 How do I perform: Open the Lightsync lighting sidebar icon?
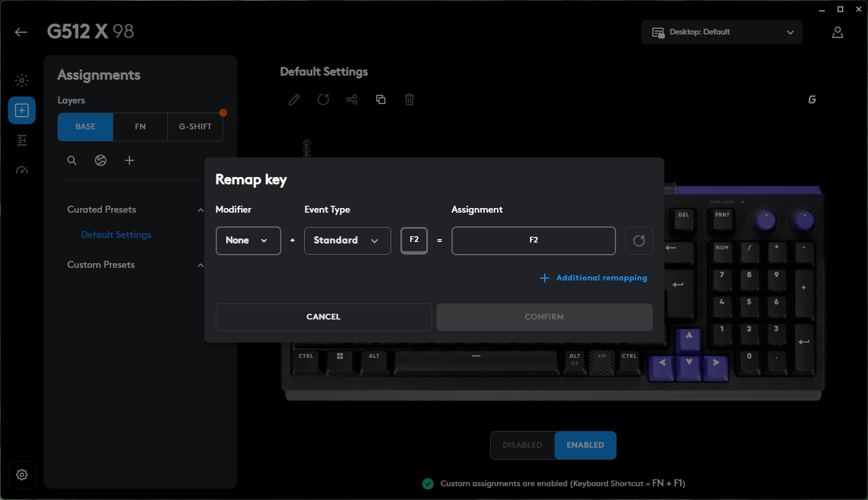[x=22, y=80]
